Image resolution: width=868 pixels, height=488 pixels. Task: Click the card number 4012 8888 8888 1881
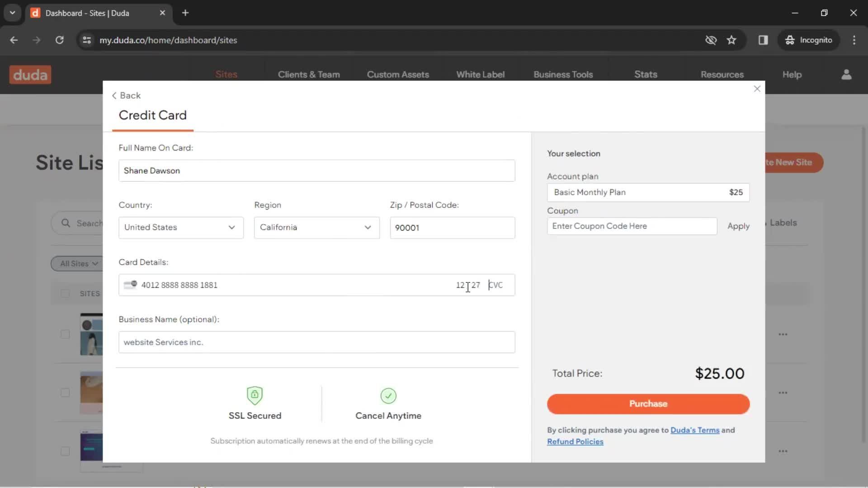[x=179, y=285]
